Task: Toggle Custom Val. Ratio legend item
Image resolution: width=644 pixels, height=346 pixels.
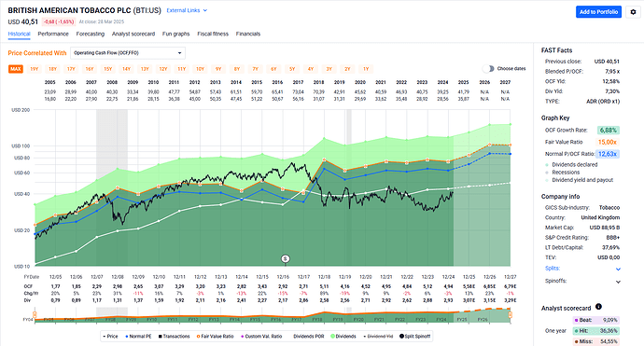Action: click(x=261, y=336)
